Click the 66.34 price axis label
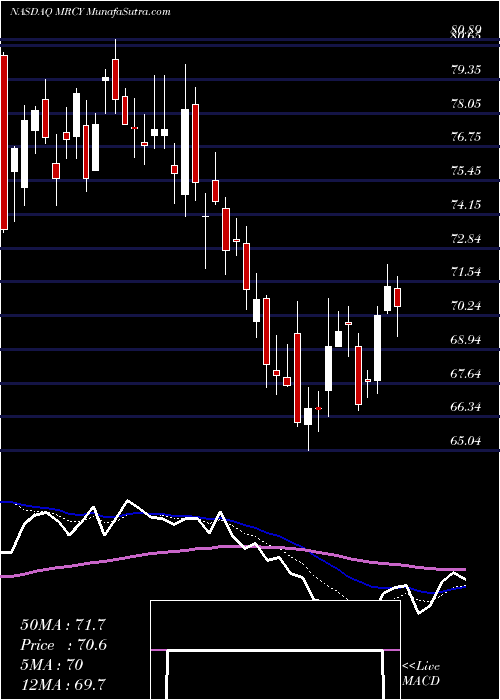Viewport: 500px width, 700px height. tap(466, 407)
